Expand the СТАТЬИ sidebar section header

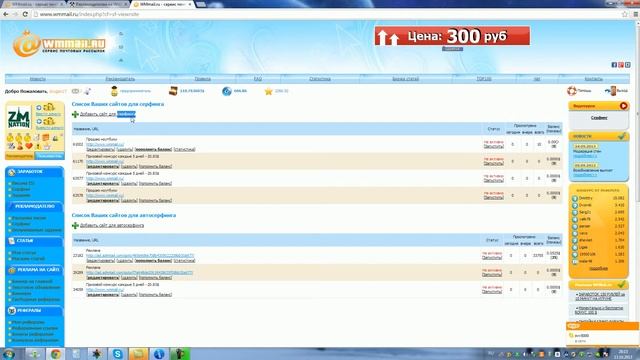click(34, 241)
